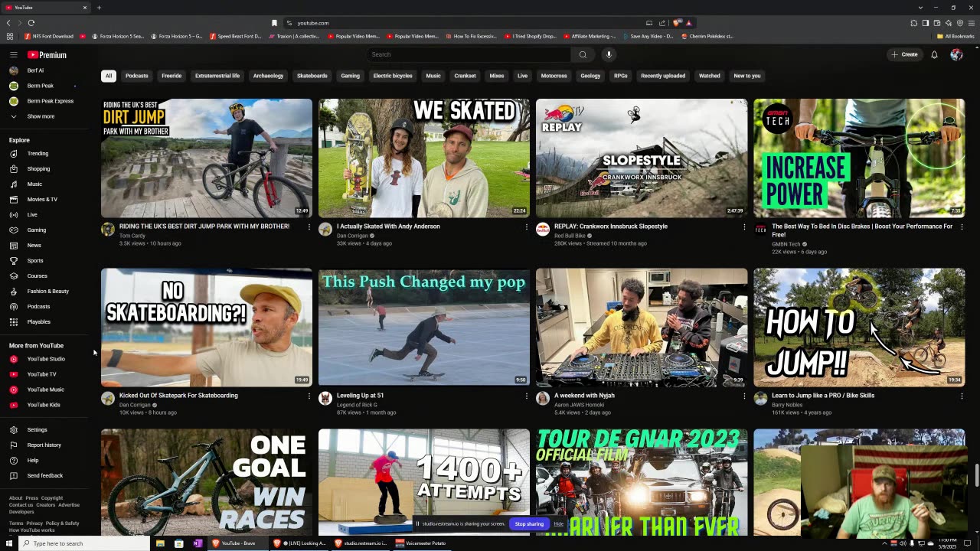Open the account avatar menu
980x551 pixels.
tap(956, 54)
